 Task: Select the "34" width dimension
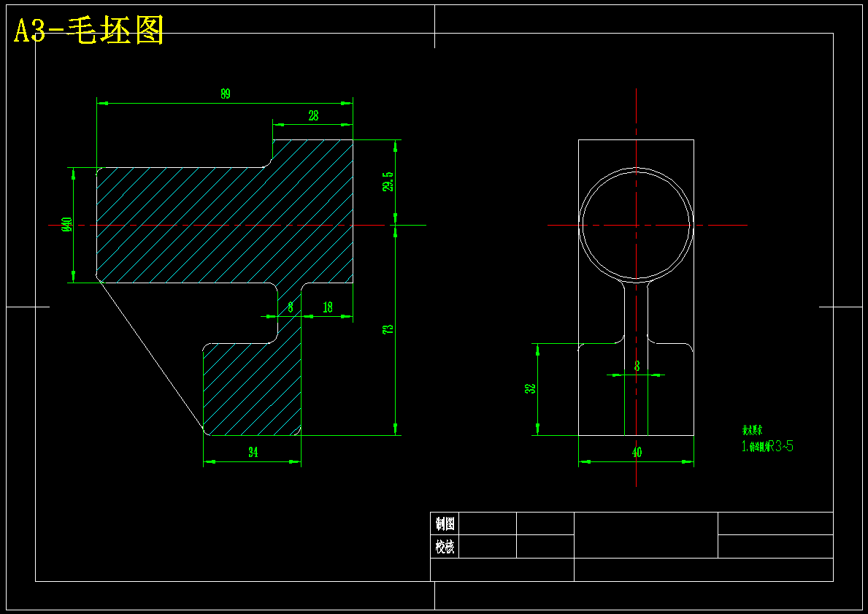tap(253, 453)
